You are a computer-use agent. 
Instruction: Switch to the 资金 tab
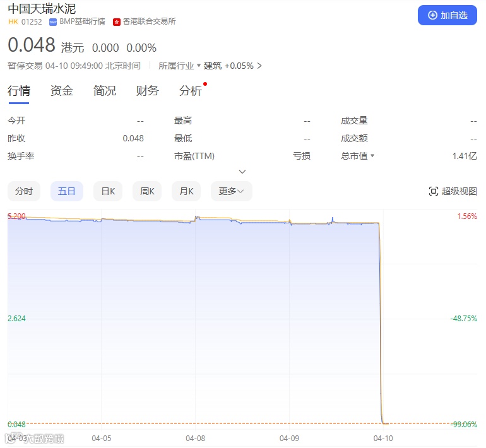tap(62, 91)
